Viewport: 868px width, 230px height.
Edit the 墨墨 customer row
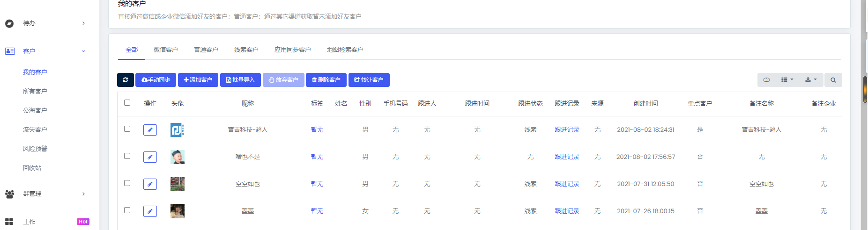click(x=150, y=211)
